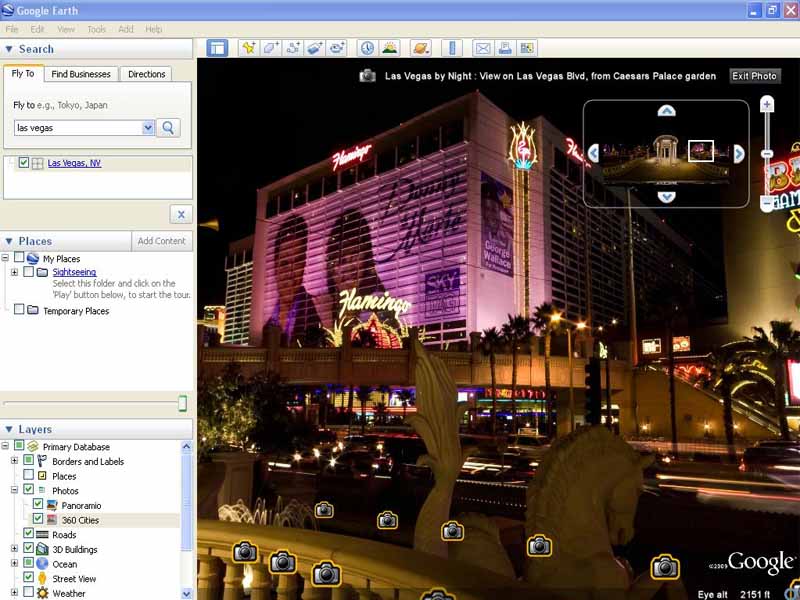Viewport: 800px width, 600px height.
Task: Start the Record a Tour icon
Action: pyautogui.click(x=337, y=48)
